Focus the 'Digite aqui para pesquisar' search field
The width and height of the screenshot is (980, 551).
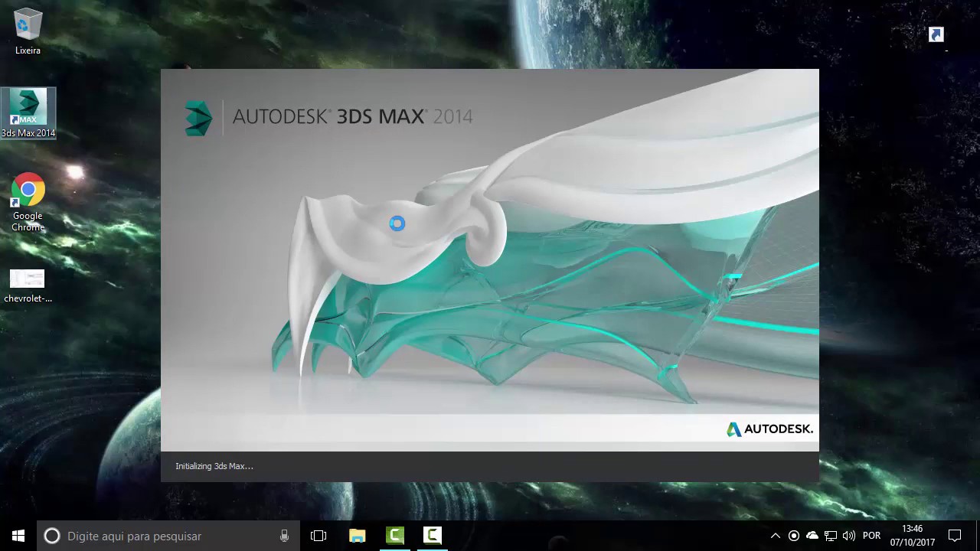168,536
